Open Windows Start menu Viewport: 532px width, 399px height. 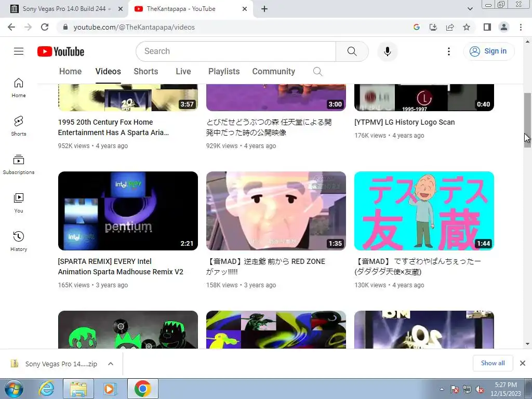point(14,389)
